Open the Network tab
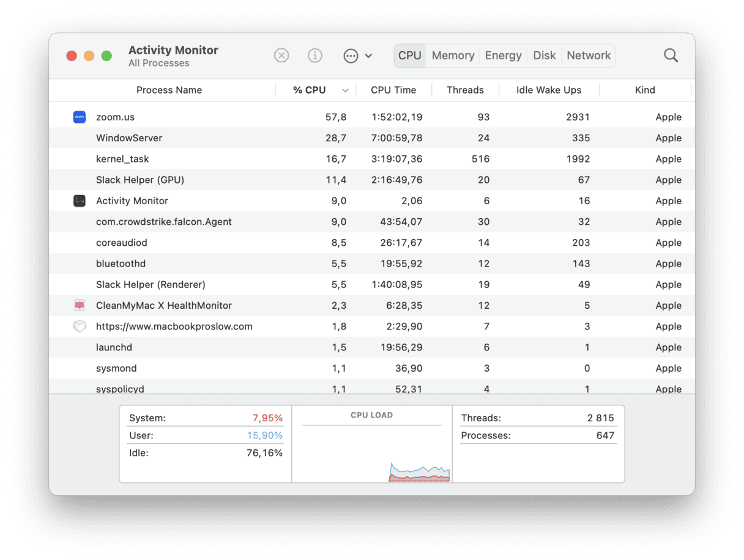Screen dimensions: 744x560 point(588,55)
